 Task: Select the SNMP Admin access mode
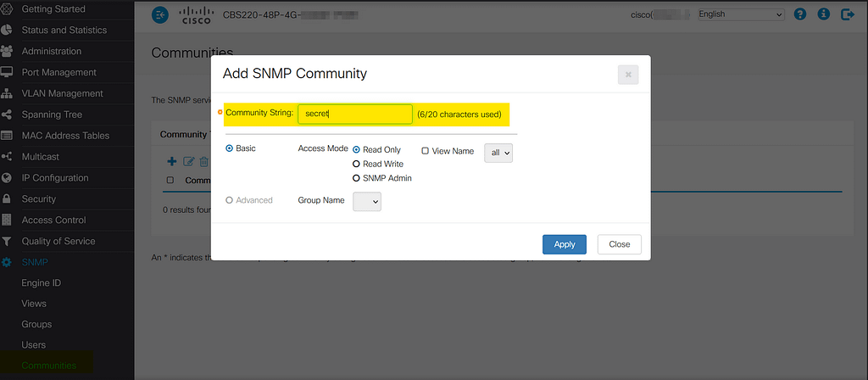tap(357, 178)
